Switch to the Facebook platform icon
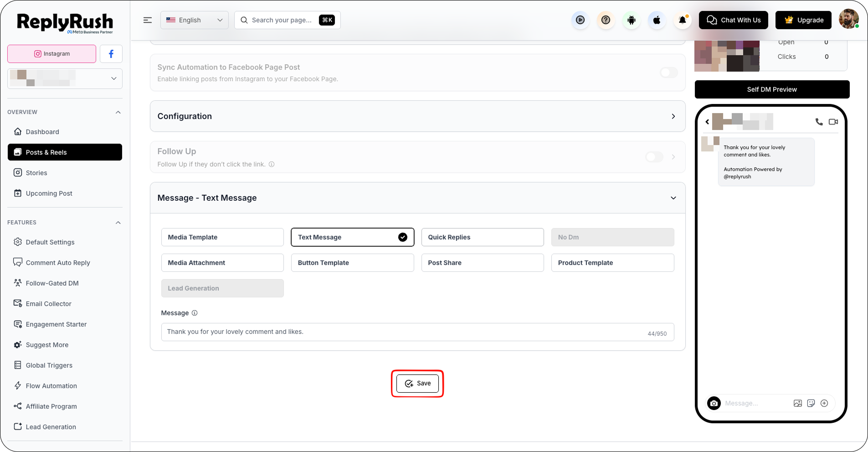 [x=111, y=54]
